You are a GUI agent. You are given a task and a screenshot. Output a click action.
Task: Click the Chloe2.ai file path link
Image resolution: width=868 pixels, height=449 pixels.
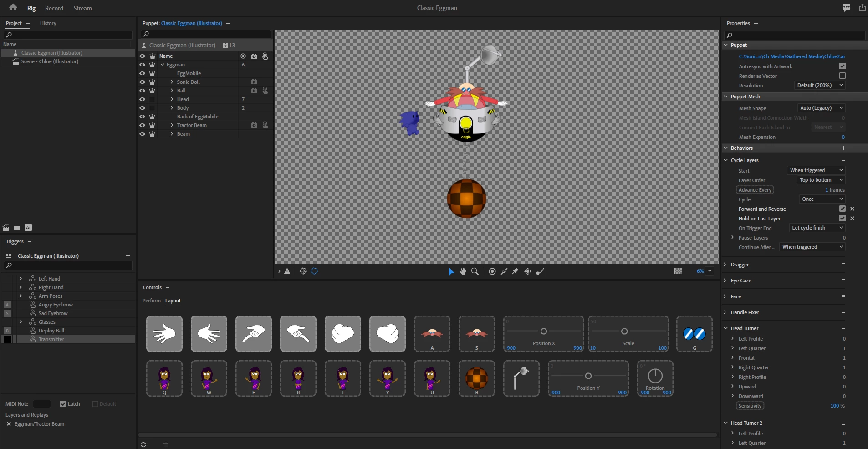792,56
